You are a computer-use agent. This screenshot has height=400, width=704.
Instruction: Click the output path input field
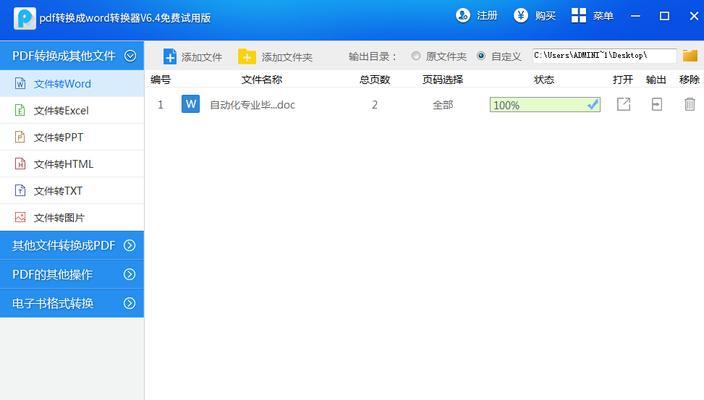point(604,56)
